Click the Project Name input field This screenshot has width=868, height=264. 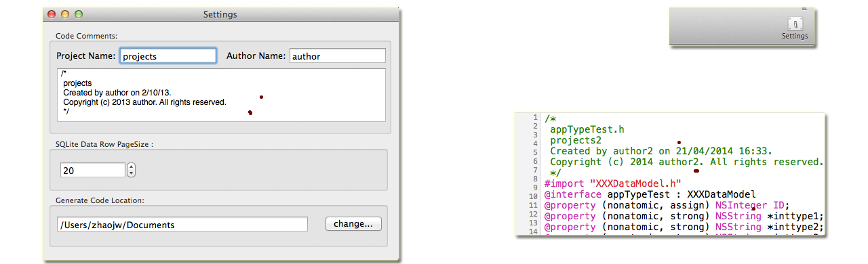pos(168,56)
